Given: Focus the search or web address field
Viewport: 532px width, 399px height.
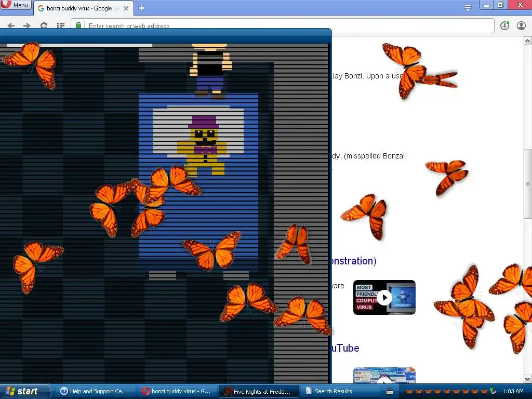Looking at the screenshot, I should pyautogui.click(x=282, y=26).
